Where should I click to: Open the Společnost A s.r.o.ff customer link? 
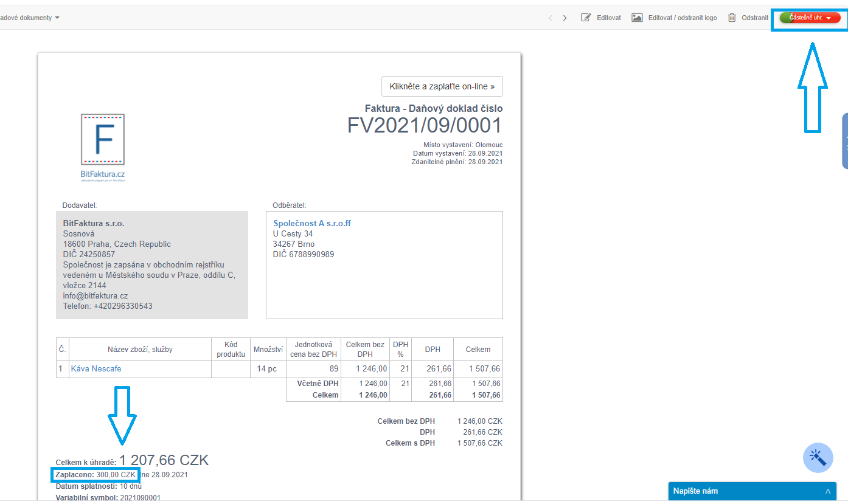pos(312,223)
